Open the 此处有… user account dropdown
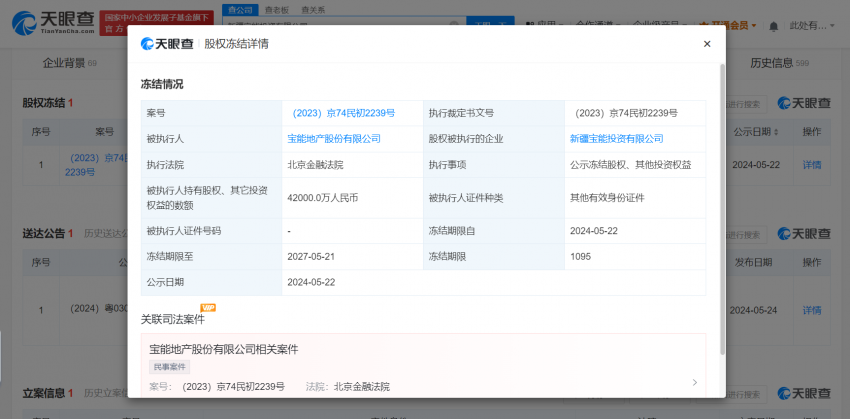Image resolution: width=850 pixels, height=419 pixels. tap(812, 25)
